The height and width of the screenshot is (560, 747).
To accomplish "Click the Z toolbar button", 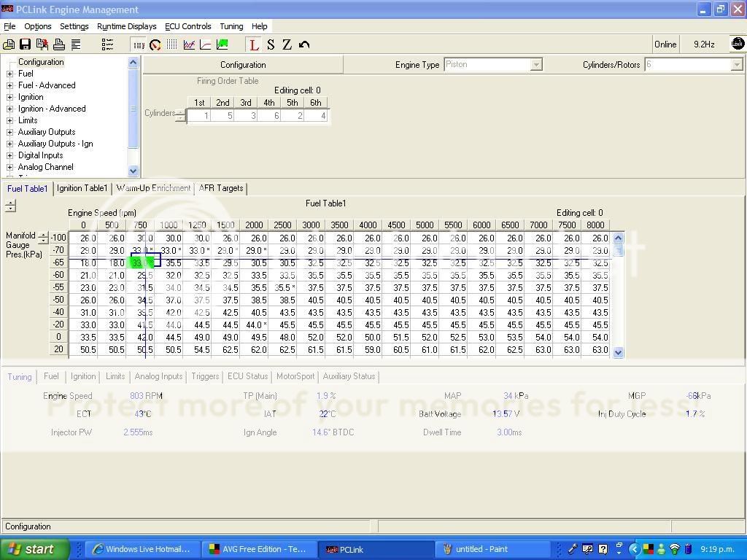I will tap(287, 44).
